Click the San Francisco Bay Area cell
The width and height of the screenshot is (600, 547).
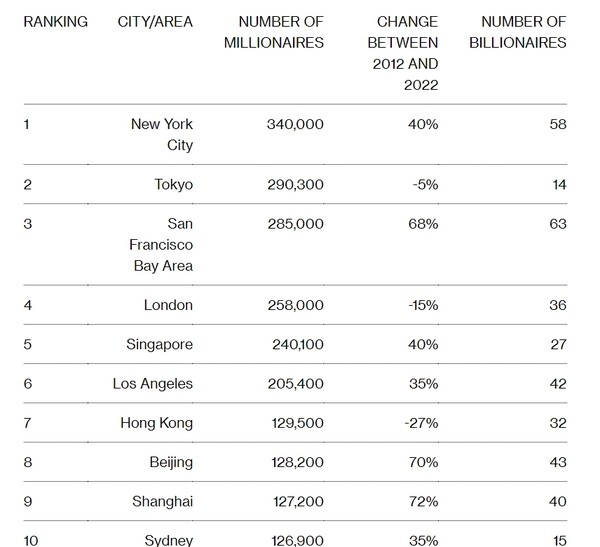(161, 245)
